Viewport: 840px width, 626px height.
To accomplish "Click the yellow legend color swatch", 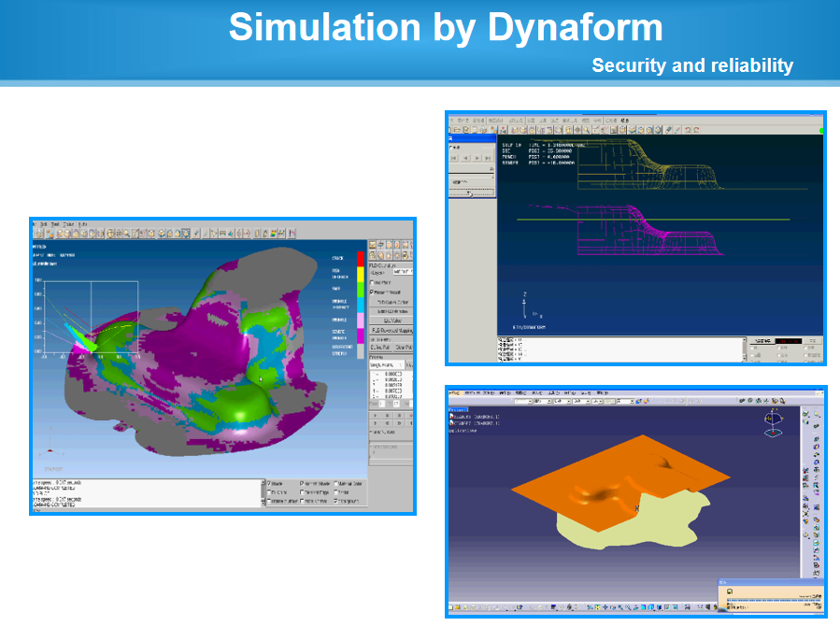I will coord(361,274).
